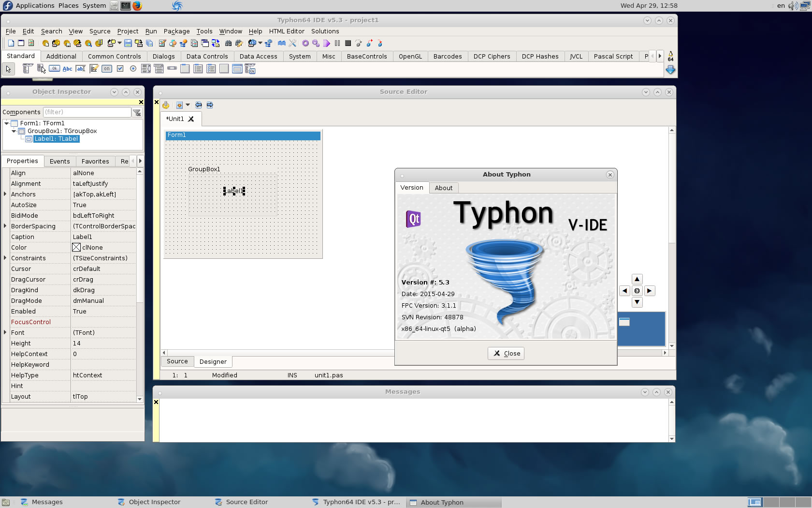Pick the TLabel 'Abc' component icon
This screenshot has width=812, height=508.
pos(68,69)
